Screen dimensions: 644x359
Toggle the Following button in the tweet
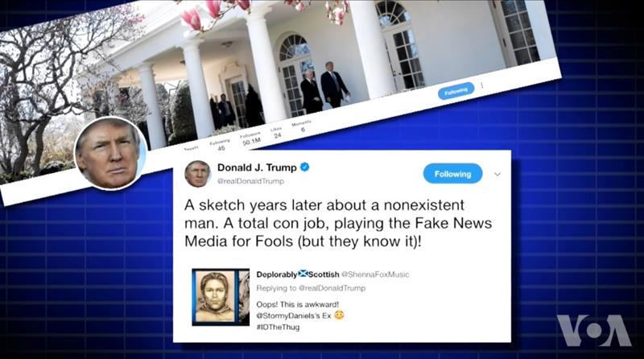click(452, 174)
